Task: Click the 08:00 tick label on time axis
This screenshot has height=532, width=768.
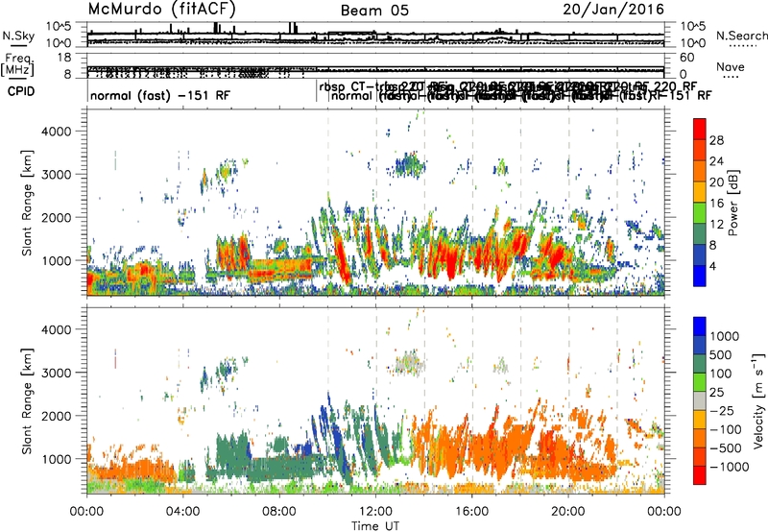Action: (x=279, y=512)
